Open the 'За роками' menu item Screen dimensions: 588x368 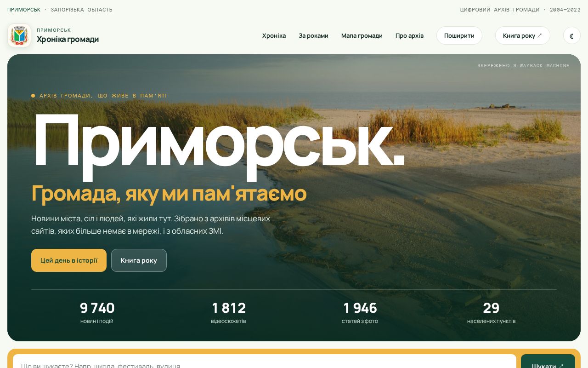tap(313, 35)
